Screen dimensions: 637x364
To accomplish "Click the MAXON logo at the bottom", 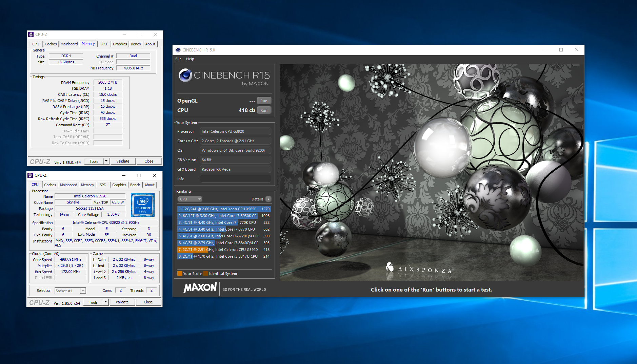I will pos(200,288).
